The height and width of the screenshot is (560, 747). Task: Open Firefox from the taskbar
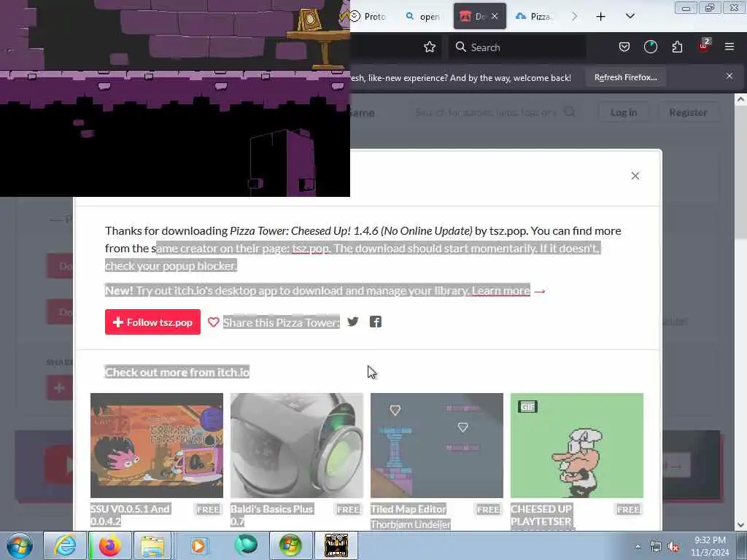pos(109,545)
